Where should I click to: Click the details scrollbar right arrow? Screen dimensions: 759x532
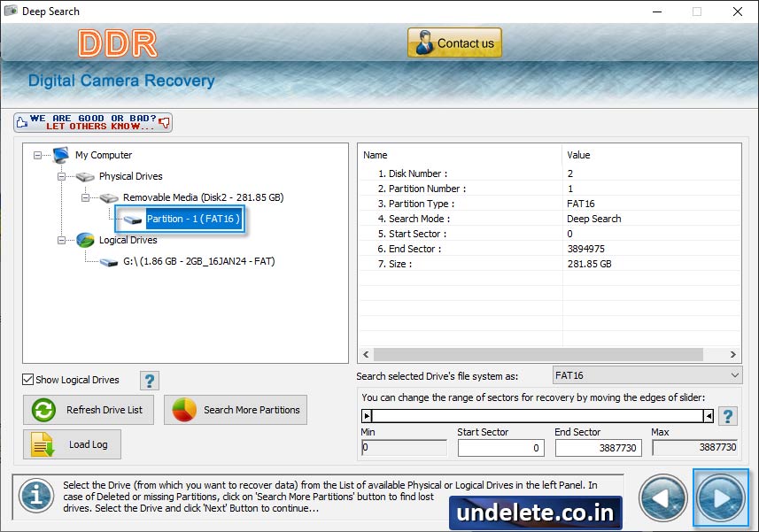(732, 354)
